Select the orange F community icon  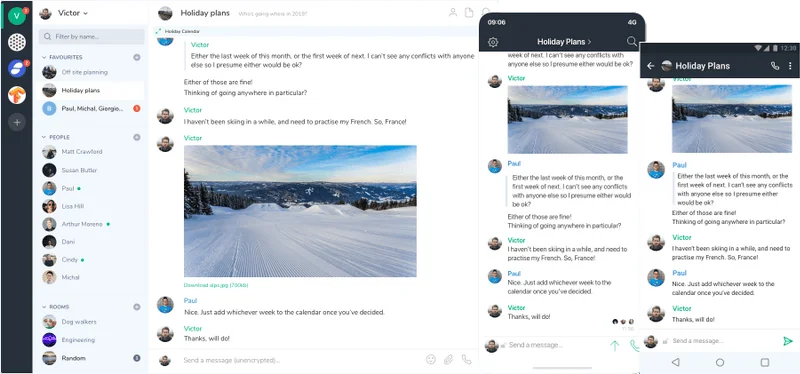17,95
